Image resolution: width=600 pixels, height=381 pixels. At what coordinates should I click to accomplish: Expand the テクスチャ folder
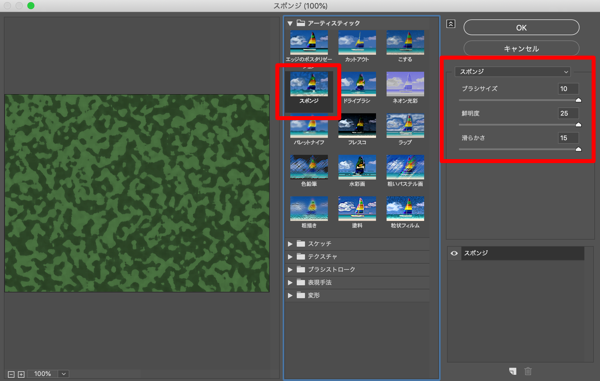coord(290,257)
